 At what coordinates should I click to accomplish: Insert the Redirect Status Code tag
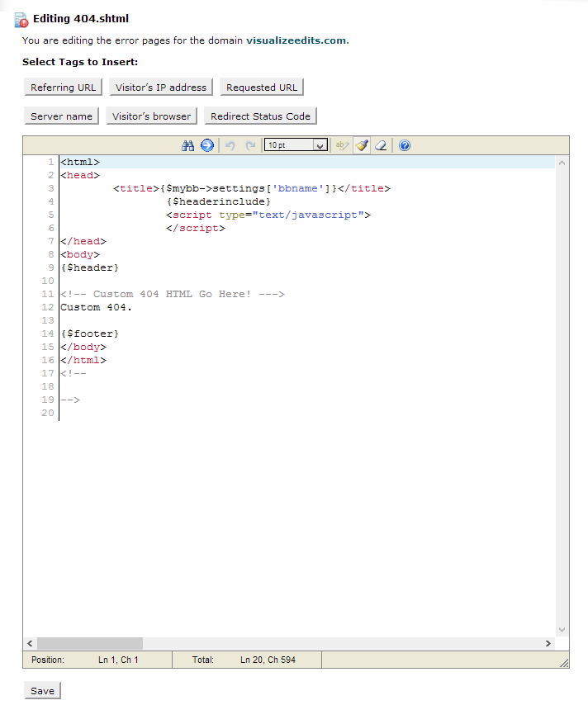[260, 116]
